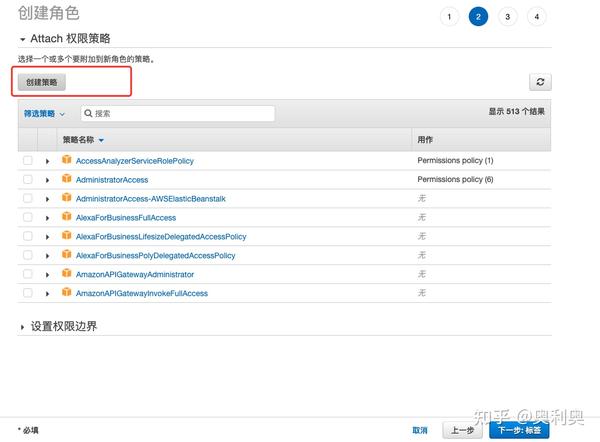This screenshot has height=442, width=600.
Task: Click the AccessAnalyzerServiceRolePolicy orange box icon
Action: [x=67, y=160]
